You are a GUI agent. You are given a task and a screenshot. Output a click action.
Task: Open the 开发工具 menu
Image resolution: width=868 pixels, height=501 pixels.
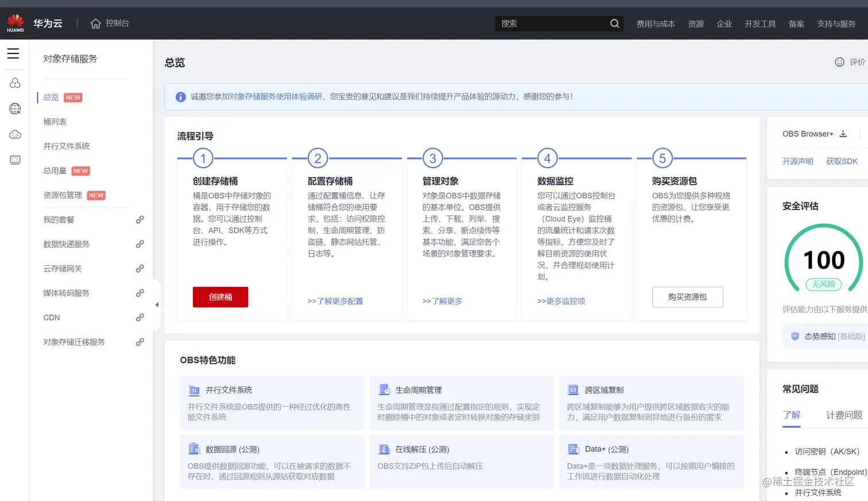click(x=760, y=24)
